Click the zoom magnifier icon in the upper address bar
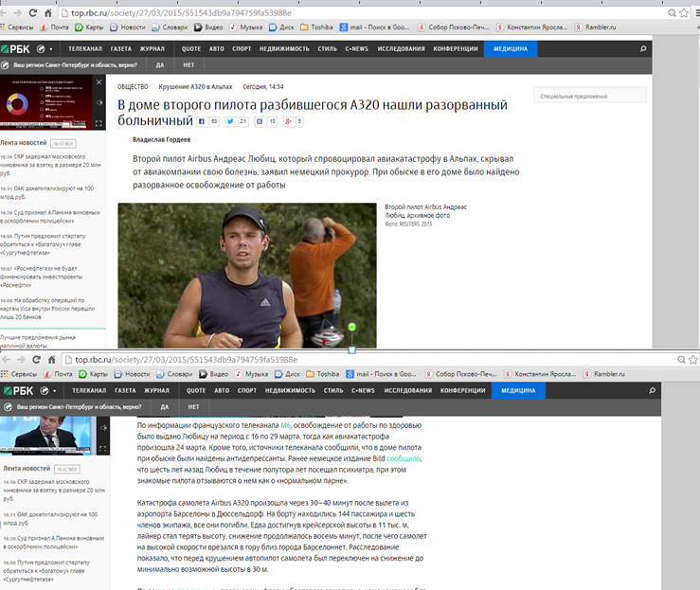Screen dimensions: 700x590 coord(672,13)
